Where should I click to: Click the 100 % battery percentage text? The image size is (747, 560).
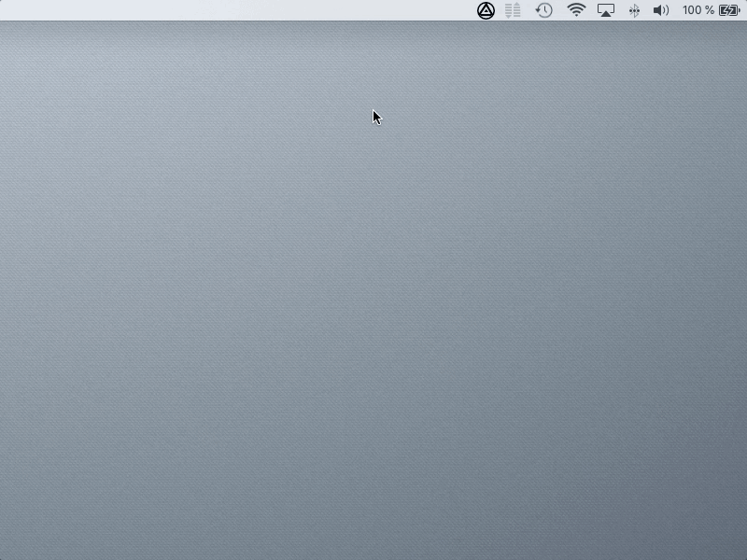698,10
